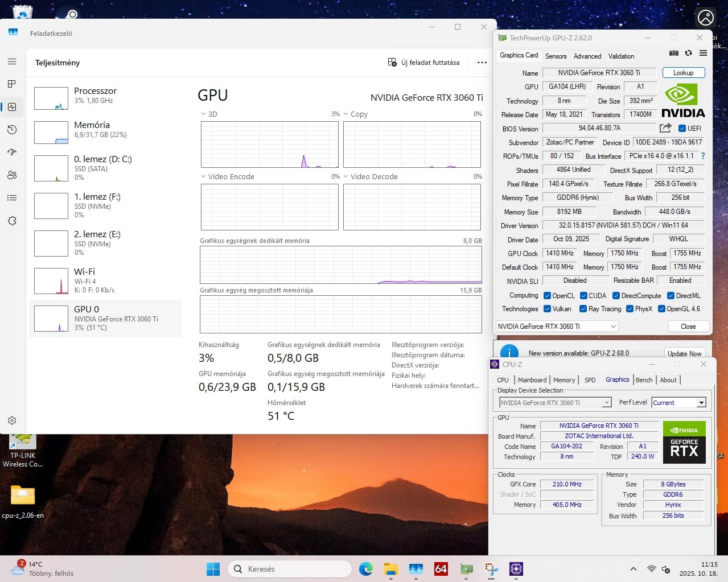Open Startup apps icon in Task Manager sidebar

pyautogui.click(x=12, y=152)
